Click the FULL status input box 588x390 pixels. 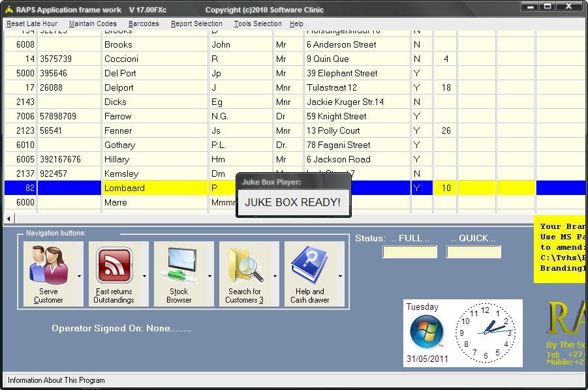click(409, 250)
